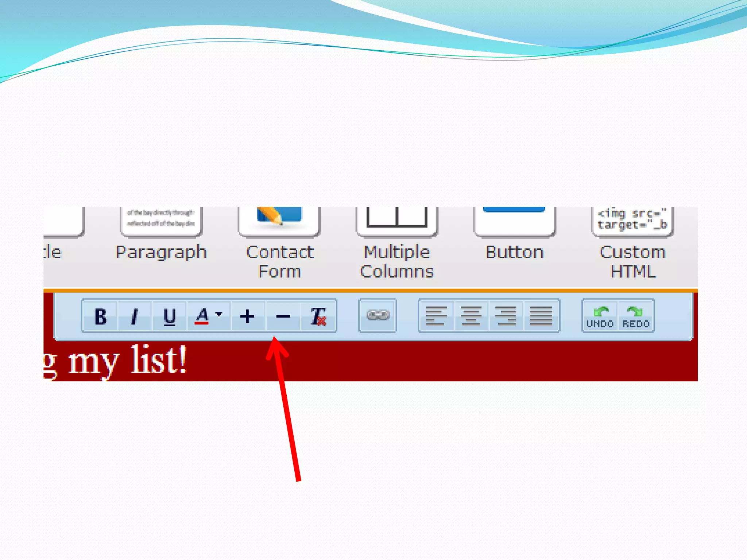Screen dimensions: 747x560
Task: Toggle bold text formatting
Action: 100,316
